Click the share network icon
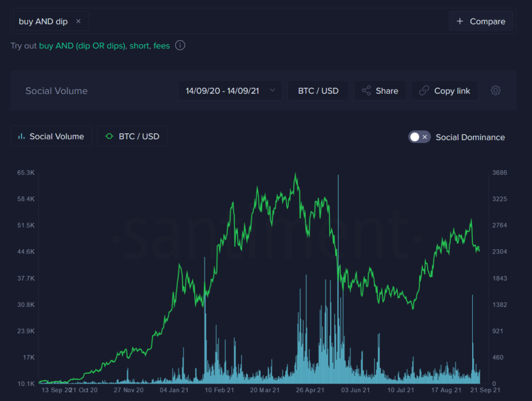 click(x=366, y=90)
